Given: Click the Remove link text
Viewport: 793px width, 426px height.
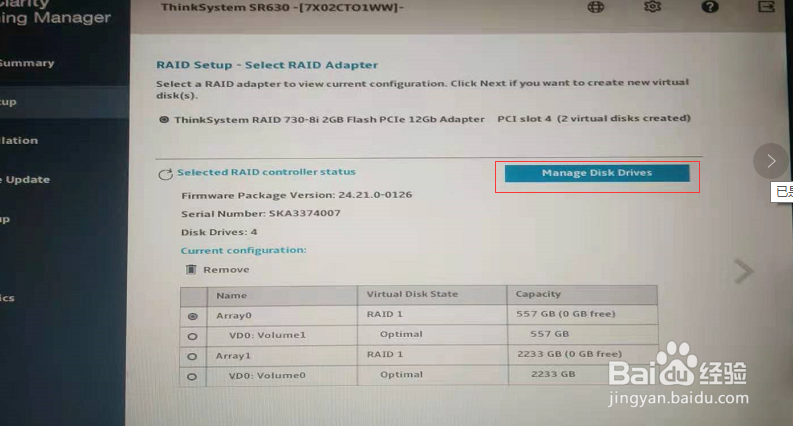Looking at the screenshot, I should click(226, 270).
